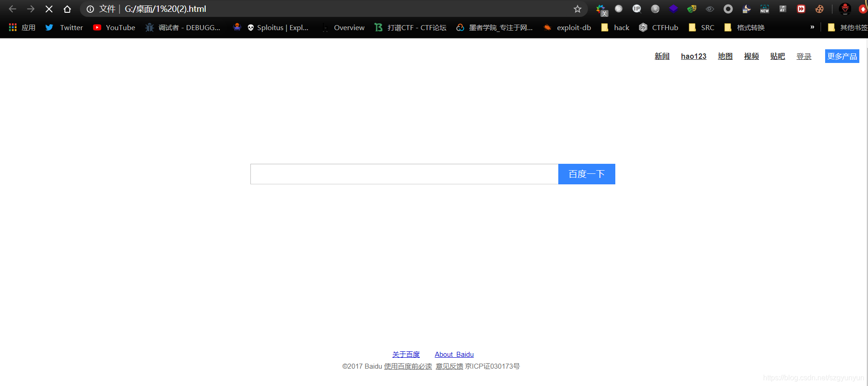868x386 pixels.
Task: Open the moon night-mode extension
Action: pyautogui.click(x=746, y=9)
